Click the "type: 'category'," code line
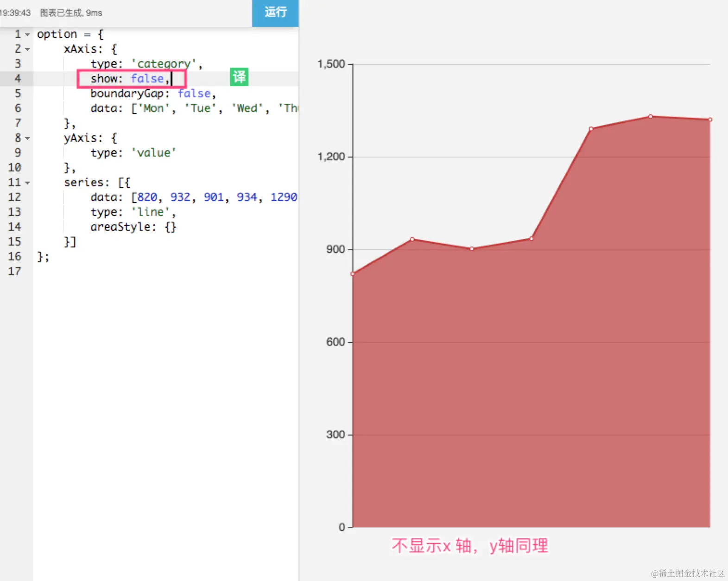The image size is (728, 581). (x=146, y=64)
